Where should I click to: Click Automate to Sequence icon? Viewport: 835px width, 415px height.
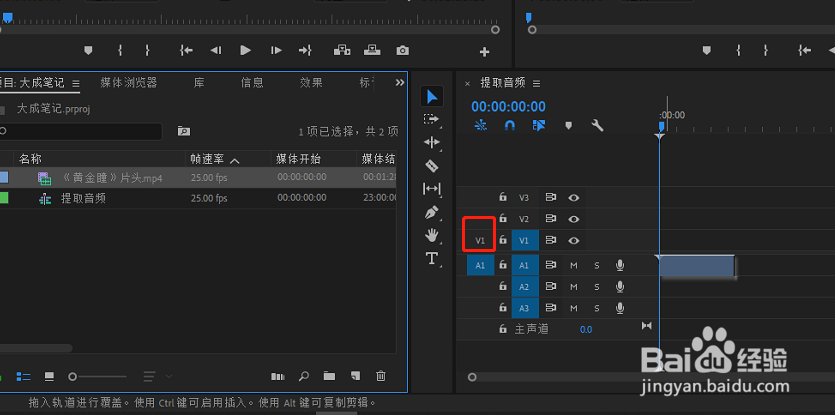coord(278,377)
